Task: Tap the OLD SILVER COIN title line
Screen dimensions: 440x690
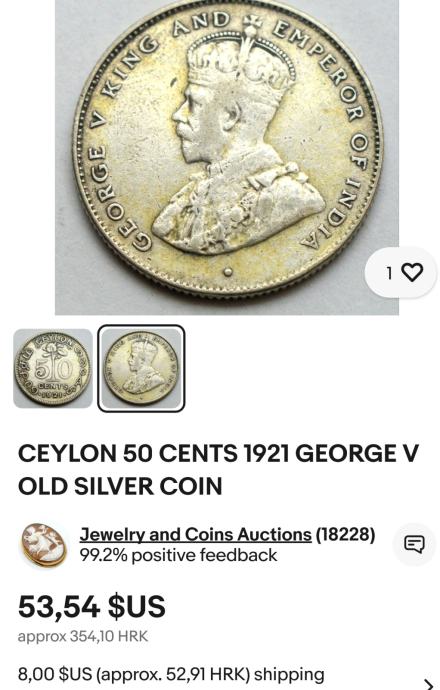Action: coord(120,486)
